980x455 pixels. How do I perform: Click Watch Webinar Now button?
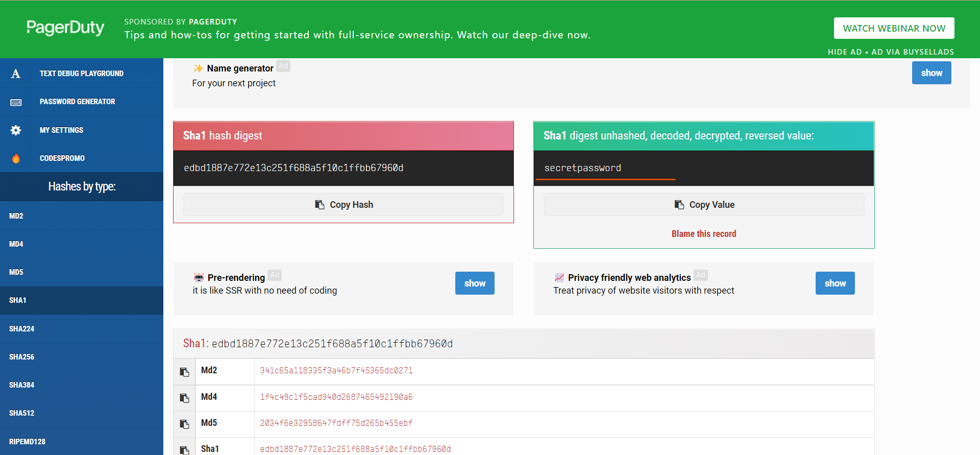pos(894,29)
